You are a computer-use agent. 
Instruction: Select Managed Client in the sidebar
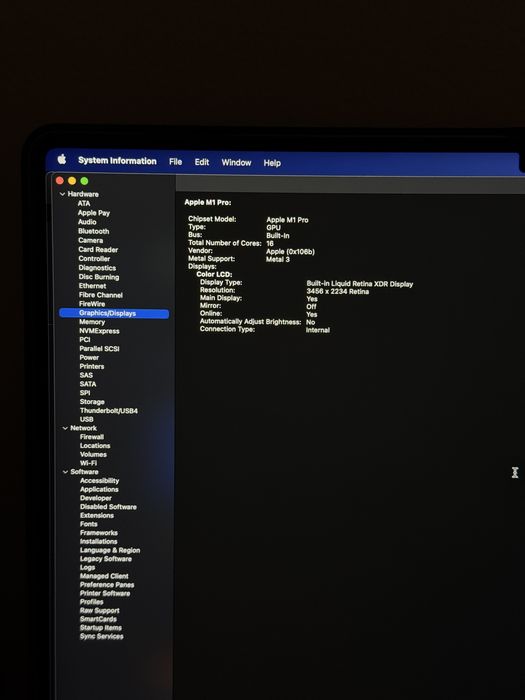[x=104, y=576]
